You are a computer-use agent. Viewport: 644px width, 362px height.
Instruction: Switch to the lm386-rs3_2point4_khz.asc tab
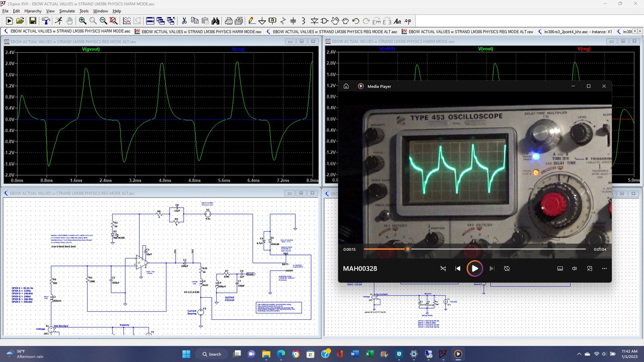click(x=575, y=32)
